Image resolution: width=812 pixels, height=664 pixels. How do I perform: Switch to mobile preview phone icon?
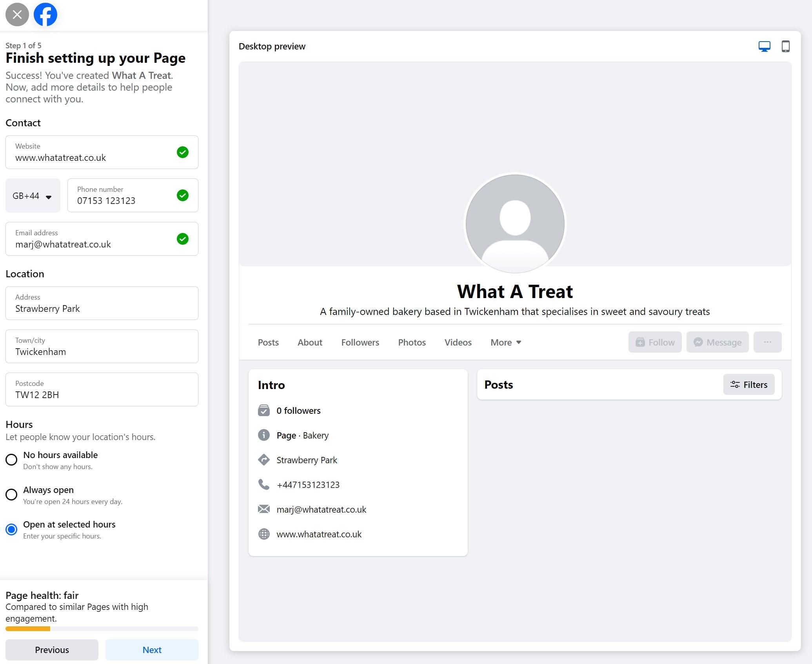pos(785,46)
